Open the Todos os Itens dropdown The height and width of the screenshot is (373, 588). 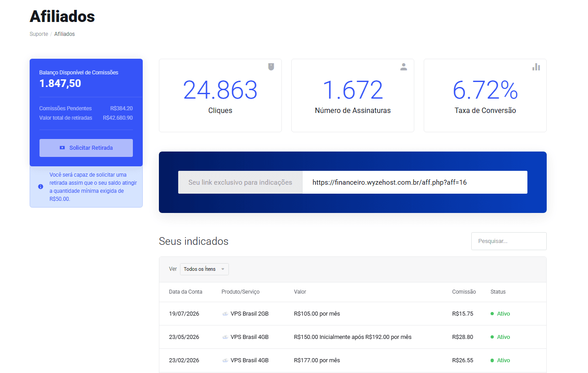point(204,269)
